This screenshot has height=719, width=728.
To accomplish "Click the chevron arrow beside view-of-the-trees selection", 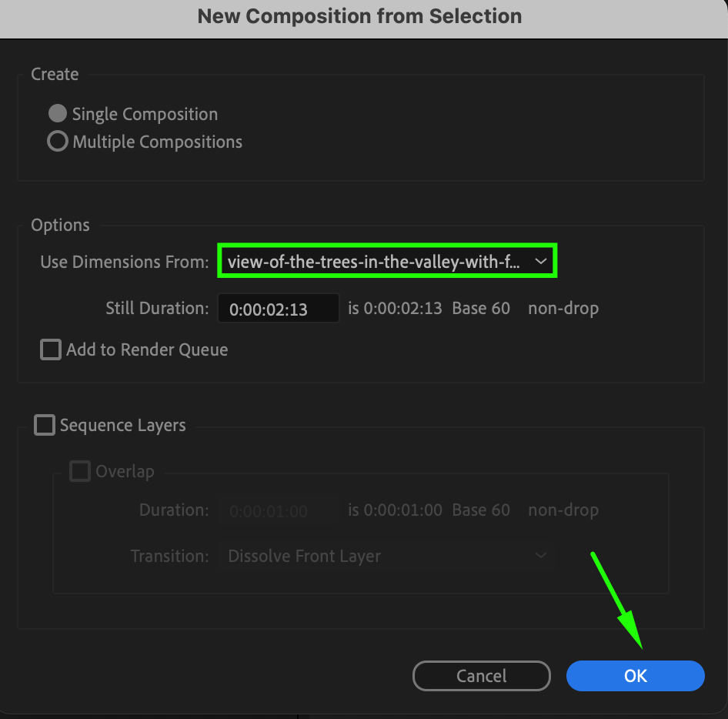I will click(x=541, y=262).
